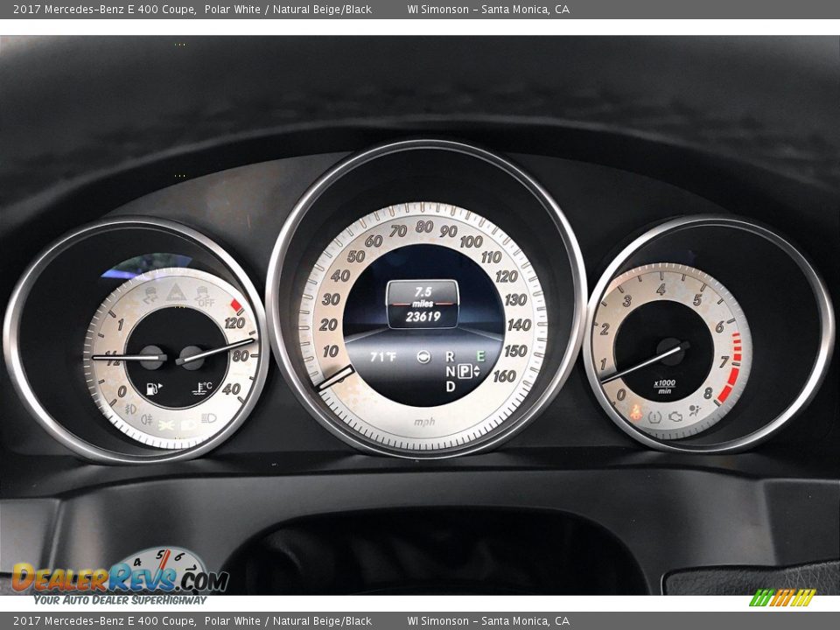Click the D gear letter

(450, 386)
